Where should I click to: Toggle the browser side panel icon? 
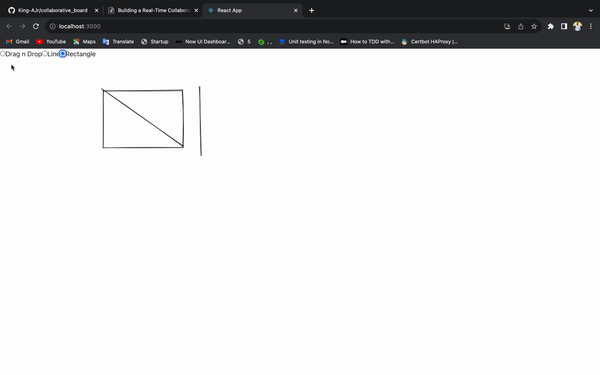(x=564, y=26)
